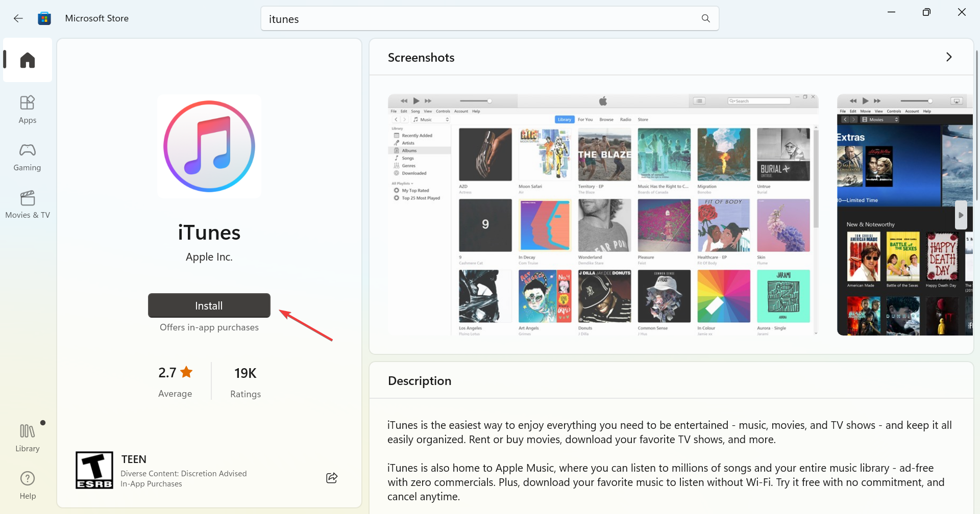Expand the Screenshots section with chevron
This screenshot has height=514, width=980.
tap(949, 57)
